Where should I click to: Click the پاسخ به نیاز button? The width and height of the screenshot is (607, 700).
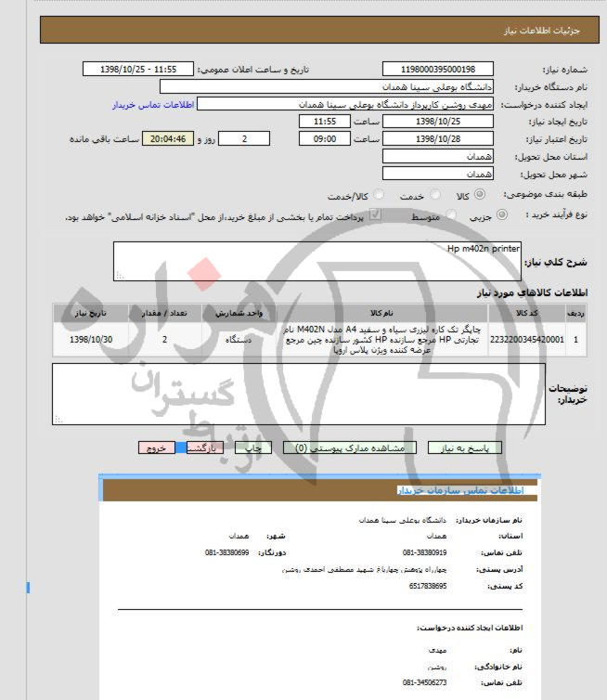(465, 447)
